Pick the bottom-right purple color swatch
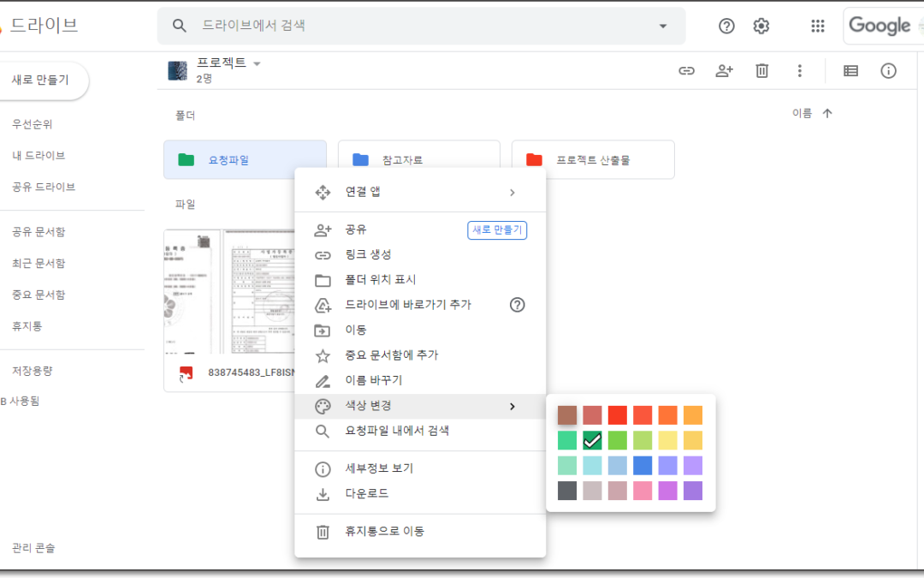Viewport: 924px width, 578px height. 693,491
